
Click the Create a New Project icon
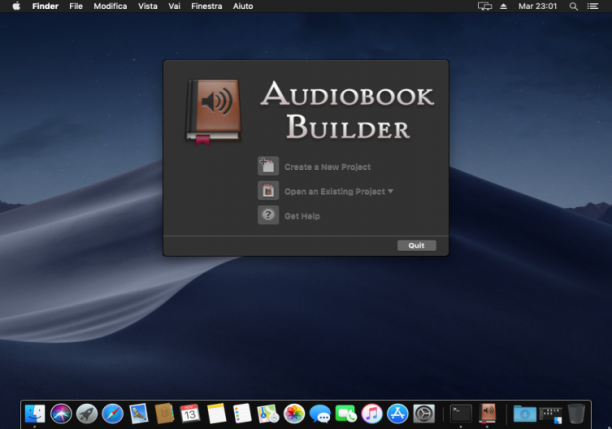coord(268,166)
